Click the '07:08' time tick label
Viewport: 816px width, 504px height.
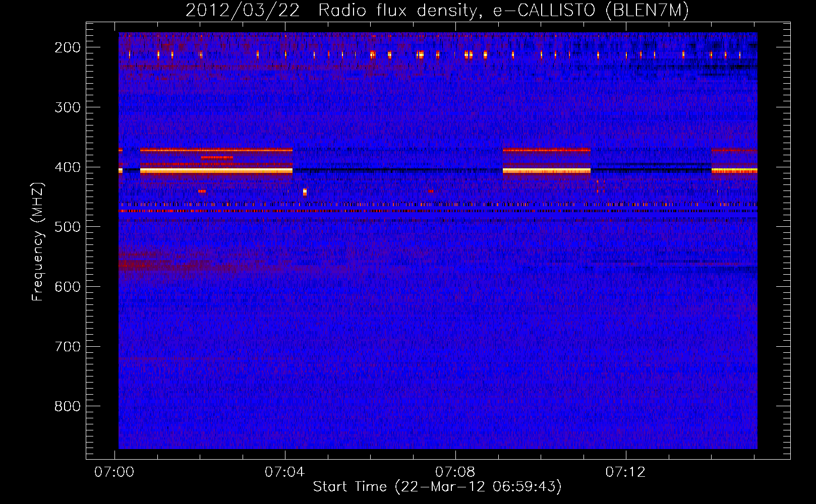(455, 472)
